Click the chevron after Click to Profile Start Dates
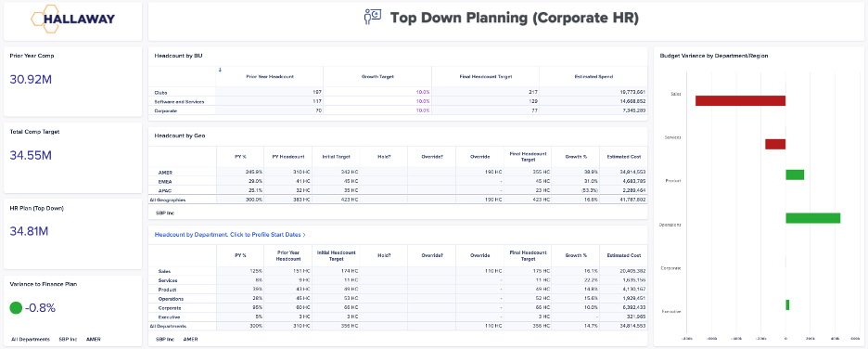Image resolution: width=868 pixels, height=349 pixels. tap(304, 235)
